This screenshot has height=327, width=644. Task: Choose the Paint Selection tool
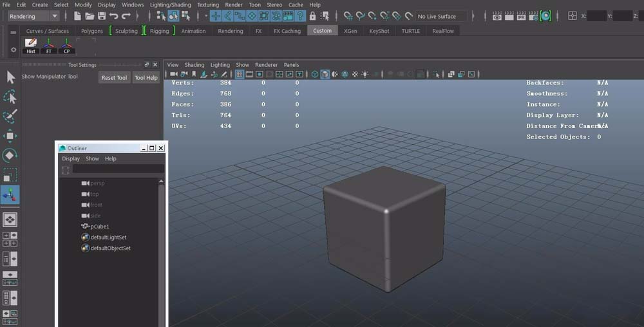(10, 117)
